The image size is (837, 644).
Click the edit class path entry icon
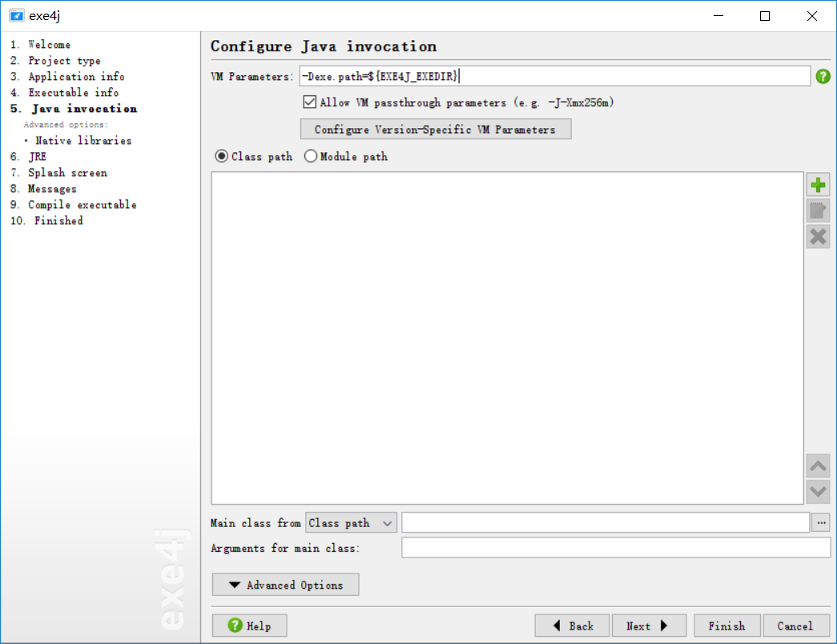(818, 211)
